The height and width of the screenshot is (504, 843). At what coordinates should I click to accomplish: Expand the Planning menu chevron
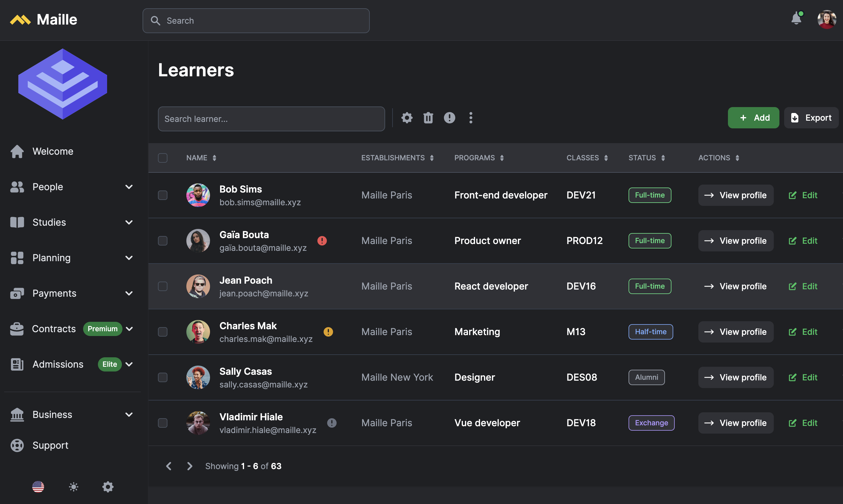(129, 258)
